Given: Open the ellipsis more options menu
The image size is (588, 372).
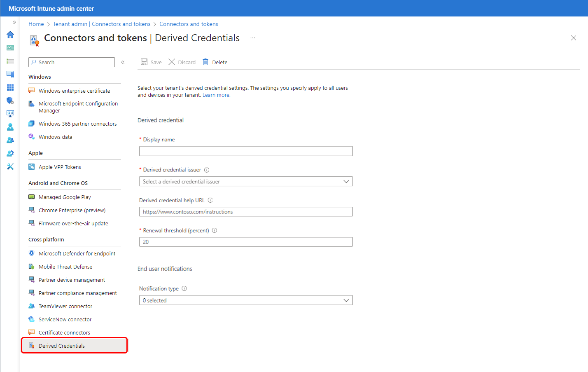Looking at the screenshot, I should pyautogui.click(x=253, y=38).
